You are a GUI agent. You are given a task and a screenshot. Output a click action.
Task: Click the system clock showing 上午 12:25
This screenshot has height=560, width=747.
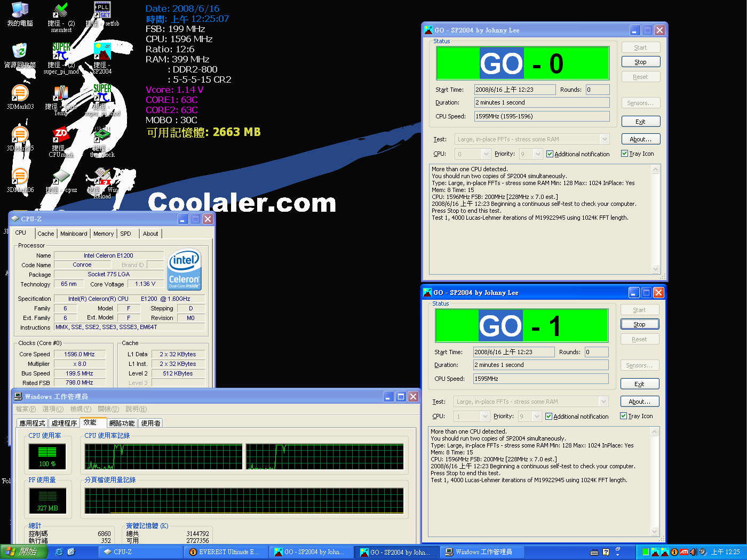726,552
